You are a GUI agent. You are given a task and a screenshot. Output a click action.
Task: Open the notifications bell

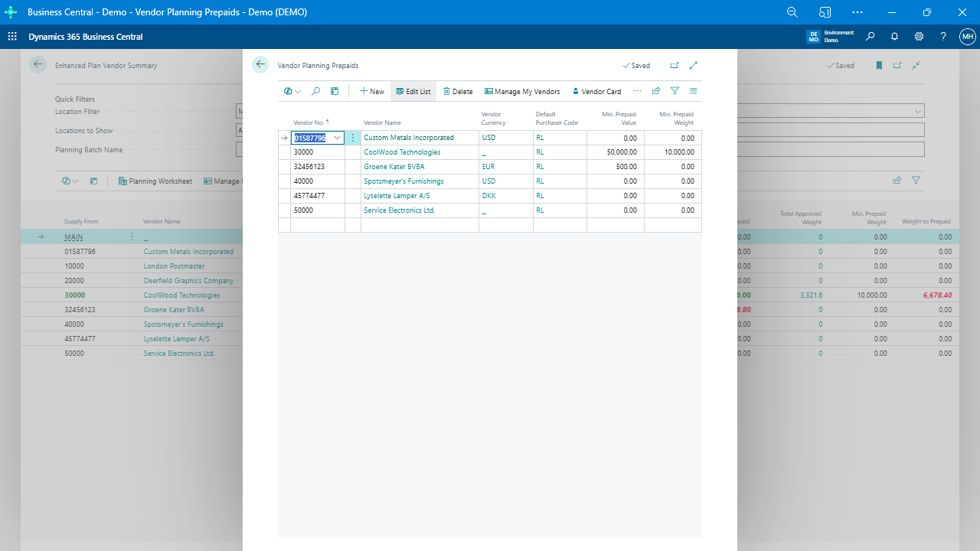click(894, 36)
